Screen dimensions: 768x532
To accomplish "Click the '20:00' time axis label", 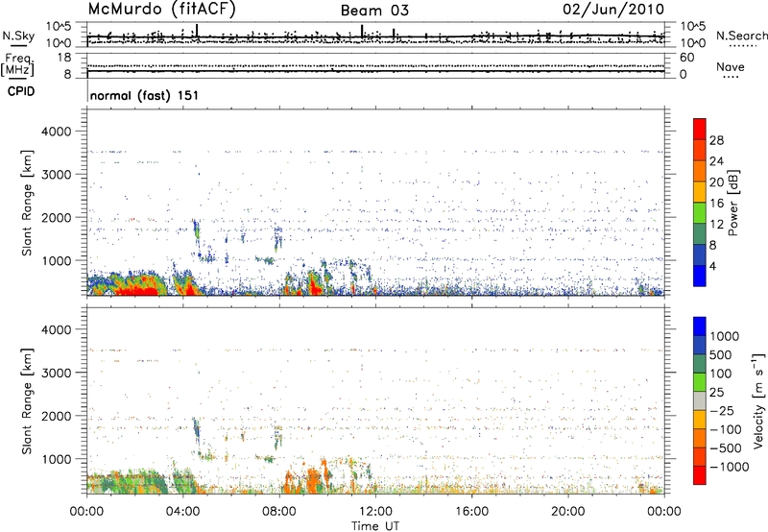I will tap(568, 512).
